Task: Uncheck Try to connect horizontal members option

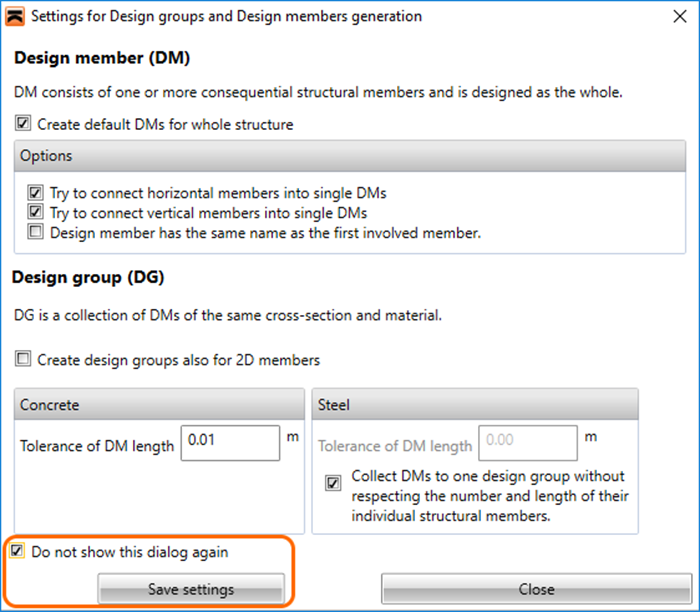Action: tap(36, 193)
